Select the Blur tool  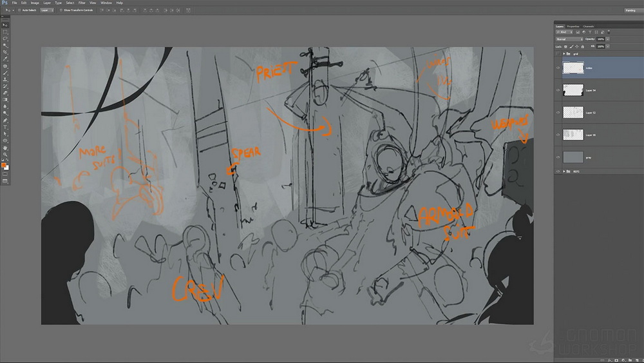pos(5,106)
